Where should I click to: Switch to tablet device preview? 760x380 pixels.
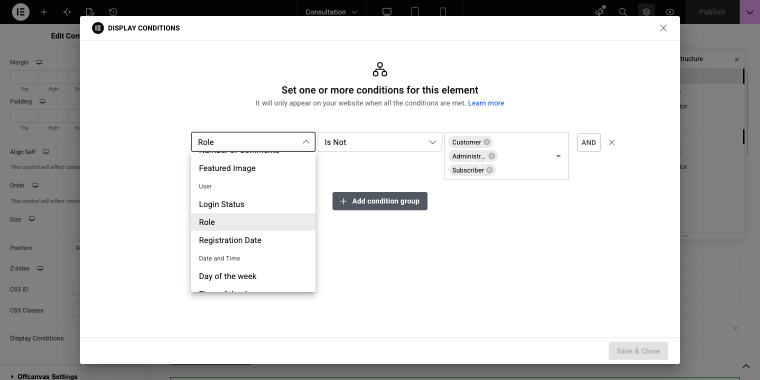(x=415, y=12)
